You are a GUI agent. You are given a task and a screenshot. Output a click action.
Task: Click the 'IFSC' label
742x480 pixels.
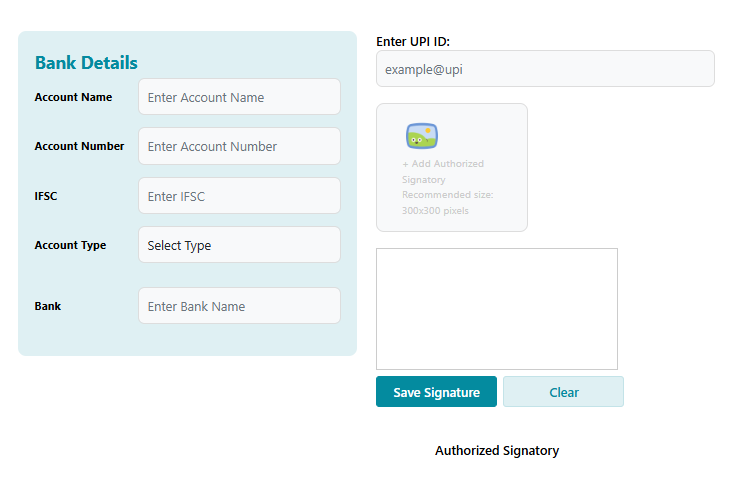46,196
